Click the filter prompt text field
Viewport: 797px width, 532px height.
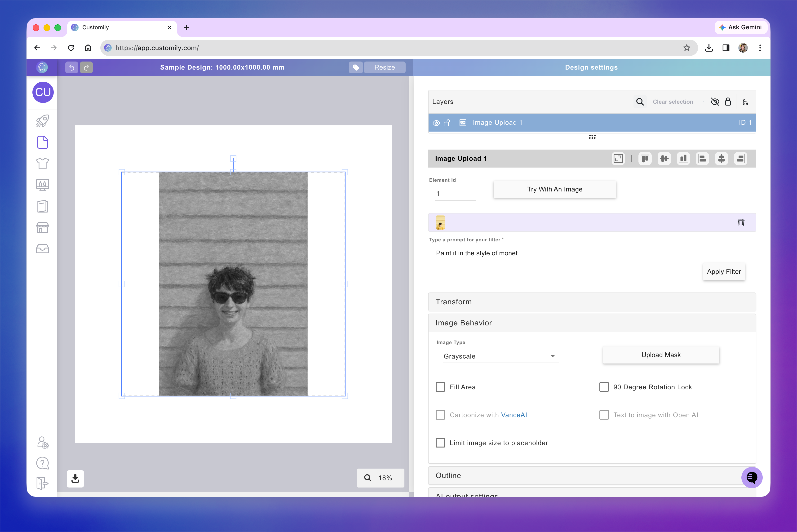pyautogui.click(x=592, y=253)
